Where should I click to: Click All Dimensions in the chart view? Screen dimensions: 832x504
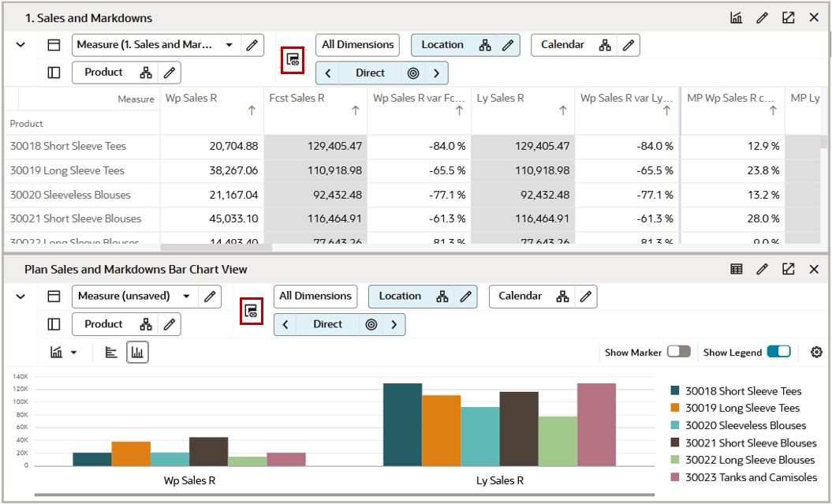click(315, 296)
